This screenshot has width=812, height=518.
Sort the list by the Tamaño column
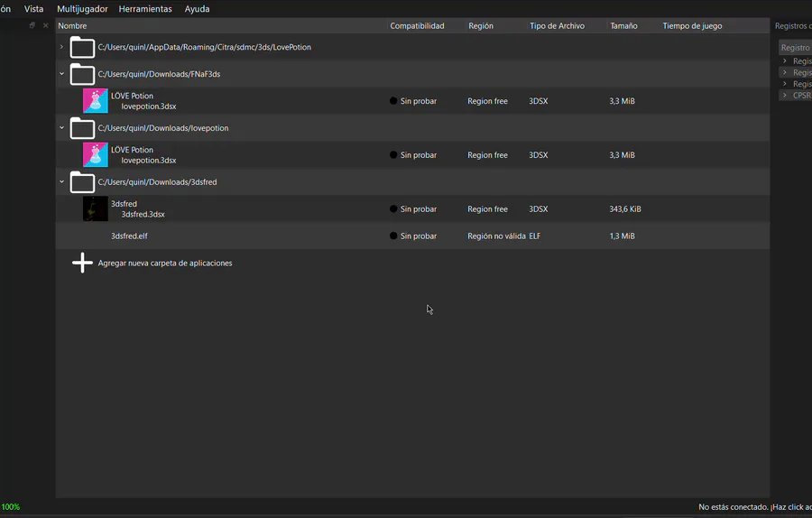[623, 26]
